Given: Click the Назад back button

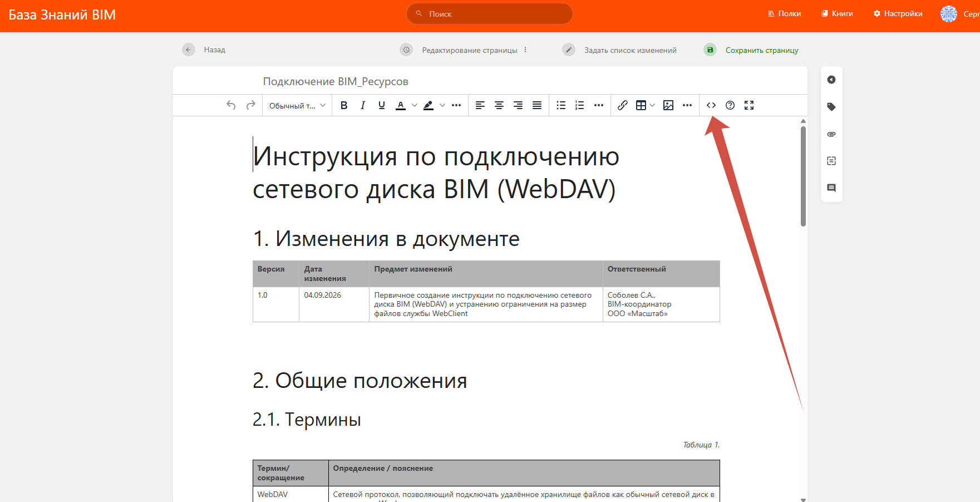Looking at the screenshot, I should tap(204, 50).
